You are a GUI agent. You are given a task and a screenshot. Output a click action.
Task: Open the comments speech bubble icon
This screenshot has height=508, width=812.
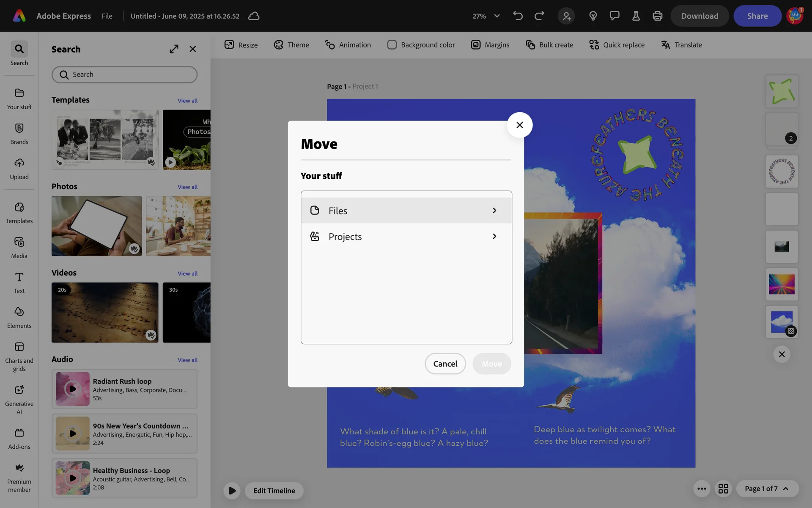point(614,16)
